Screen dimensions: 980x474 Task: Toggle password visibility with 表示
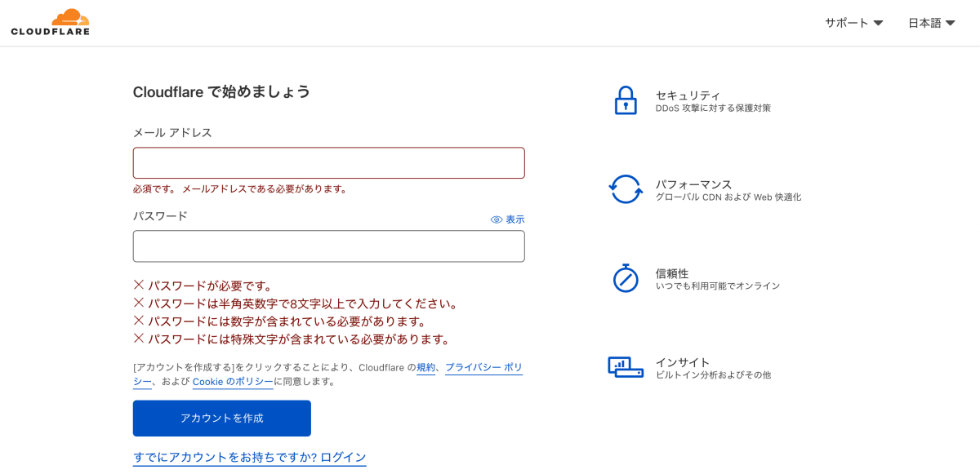click(515, 219)
